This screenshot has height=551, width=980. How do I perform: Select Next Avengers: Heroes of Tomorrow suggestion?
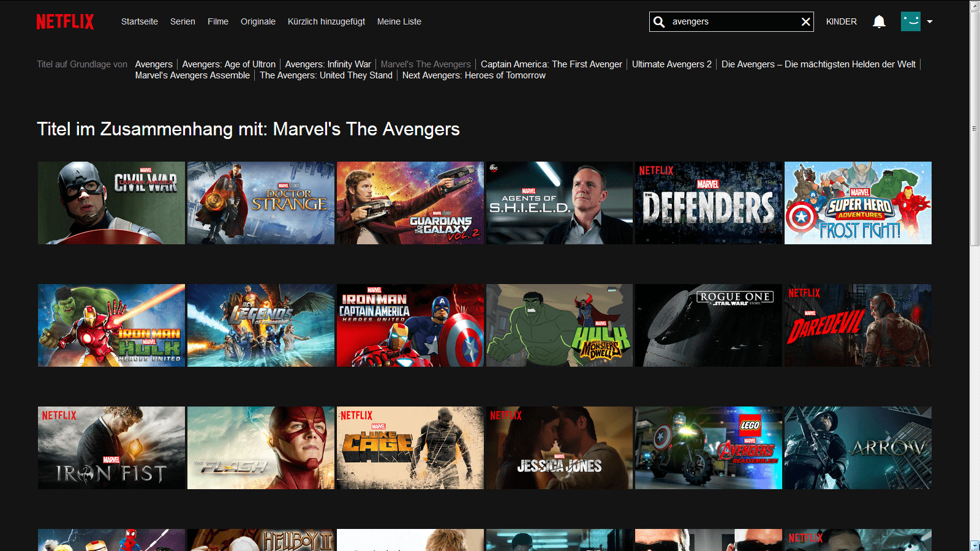point(474,75)
